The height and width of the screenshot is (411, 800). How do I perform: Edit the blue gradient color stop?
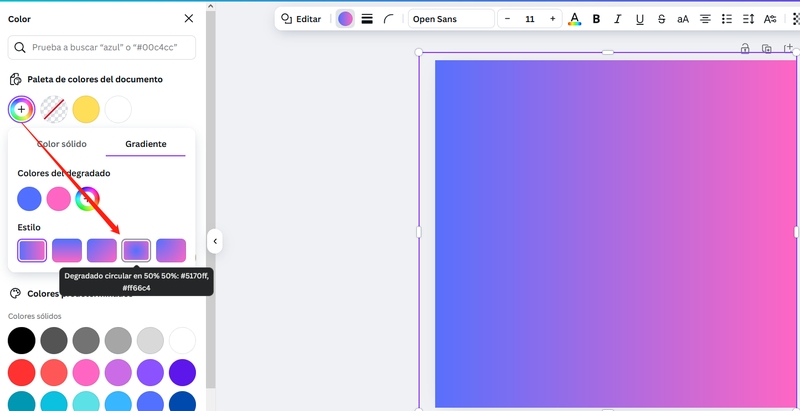pos(29,199)
